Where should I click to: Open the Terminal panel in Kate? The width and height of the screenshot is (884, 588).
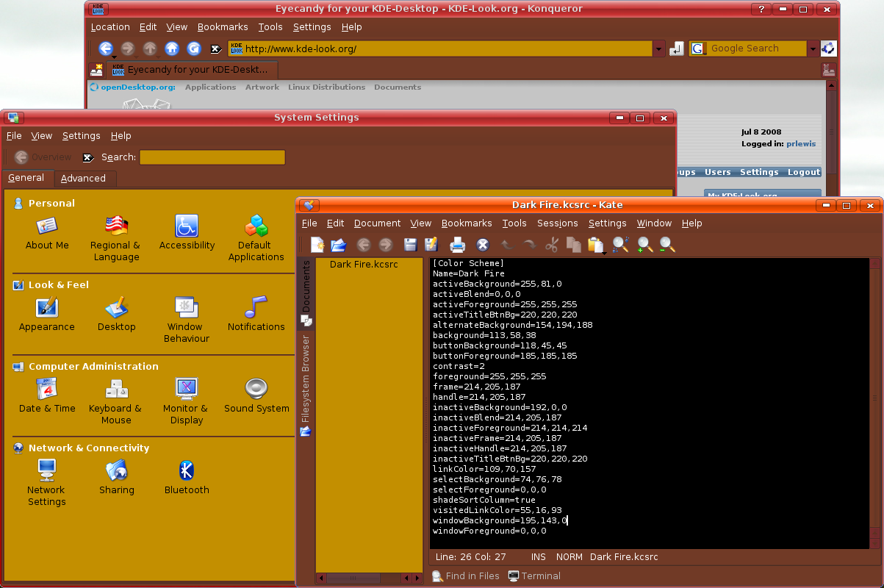(534, 576)
